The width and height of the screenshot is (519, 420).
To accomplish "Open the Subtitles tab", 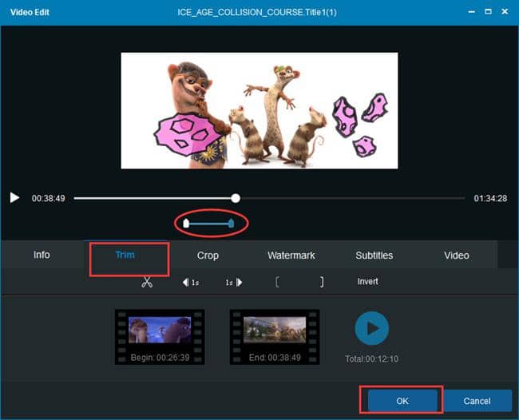I will 374,256.
